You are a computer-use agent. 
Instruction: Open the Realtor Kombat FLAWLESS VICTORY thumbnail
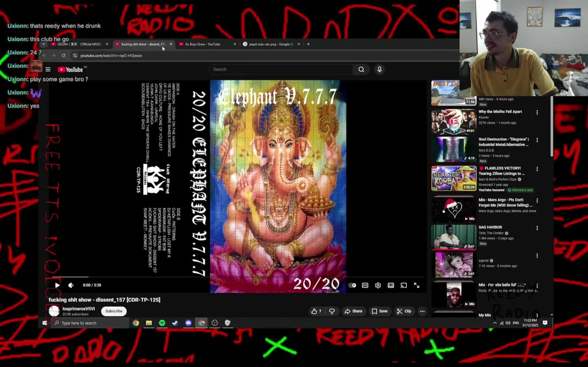(x=454, y=178)
